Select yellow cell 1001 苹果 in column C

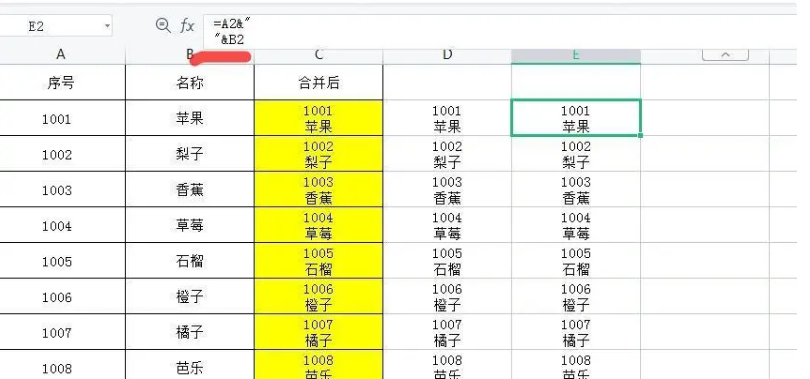click(319, 118)
